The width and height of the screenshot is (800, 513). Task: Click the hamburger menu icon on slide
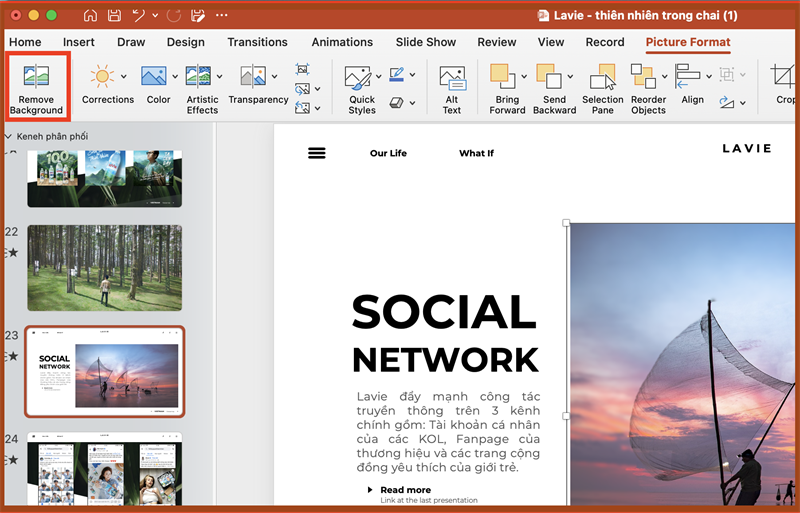[317, 153]
